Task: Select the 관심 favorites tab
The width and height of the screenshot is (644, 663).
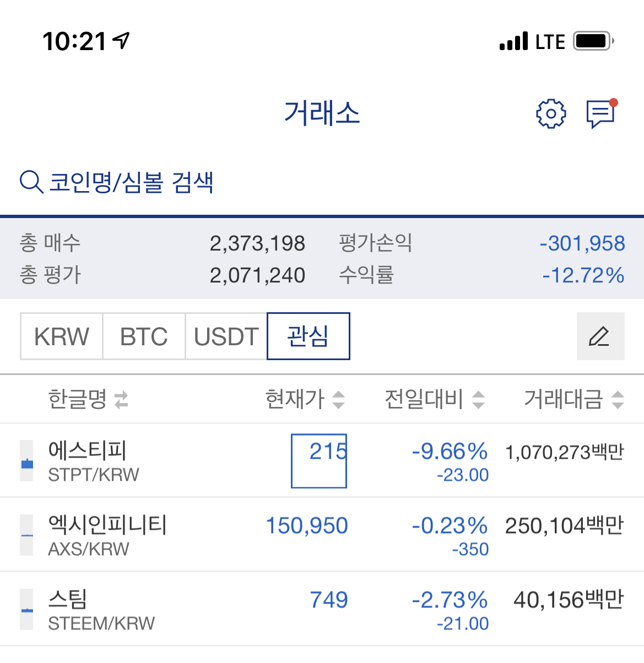Action: point(309,336)
